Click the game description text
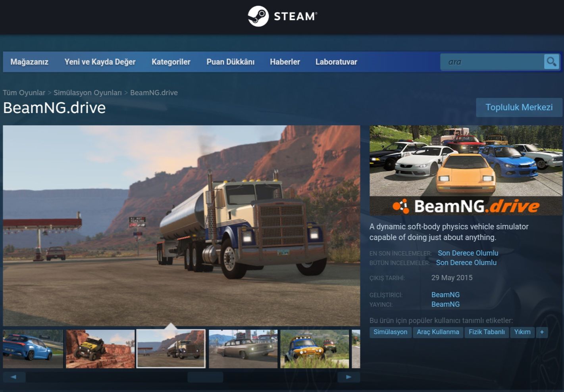This screenshot has width=564, height=392. (449, 232)
